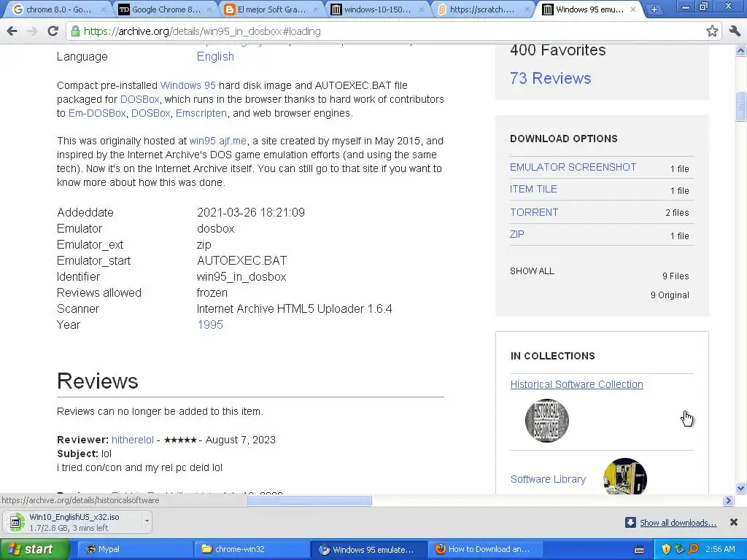Switch to 'How to Download an...' taskbar item
The width and height of the screenshot is (747, 560).
click(485, 549)
